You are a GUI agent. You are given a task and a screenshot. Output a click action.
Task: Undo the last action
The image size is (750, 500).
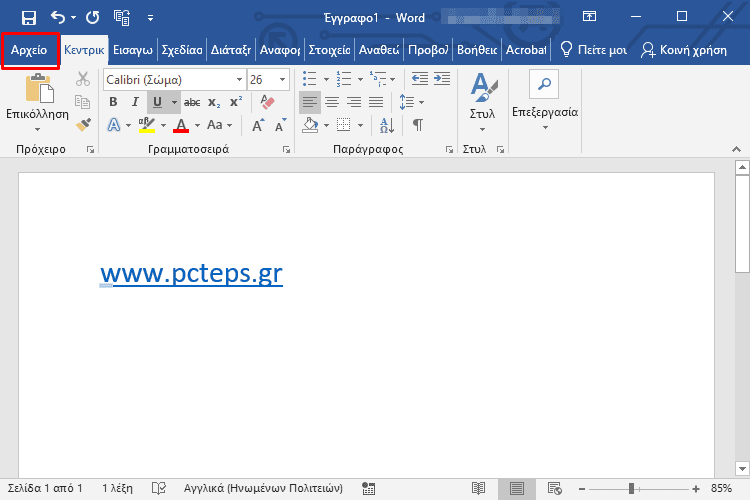tap(58, 18)
